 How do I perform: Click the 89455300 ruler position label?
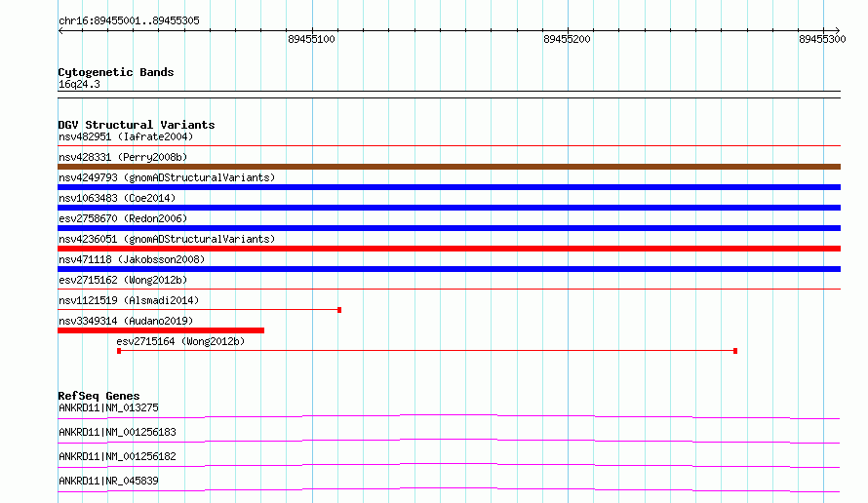click(x=822, y=39)
